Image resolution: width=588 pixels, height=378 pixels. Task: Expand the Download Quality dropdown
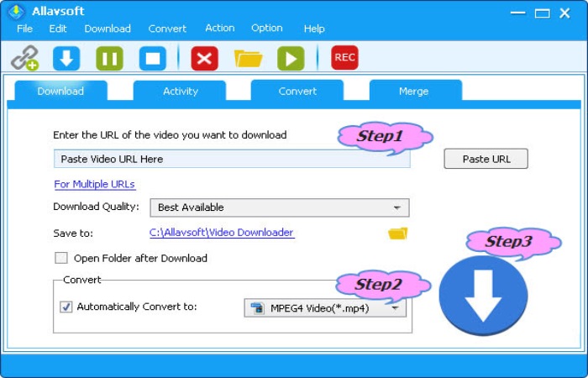pyautogui.click(x=279, y=207)
